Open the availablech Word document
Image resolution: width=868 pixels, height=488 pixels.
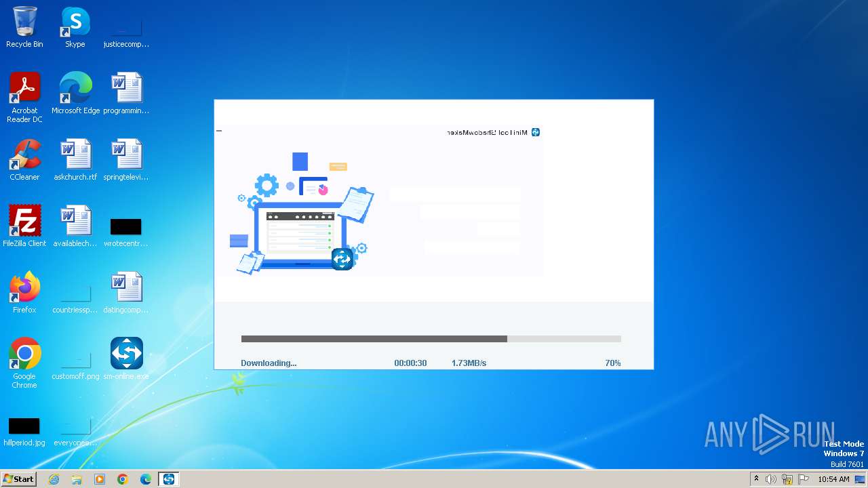coord(75,226)
